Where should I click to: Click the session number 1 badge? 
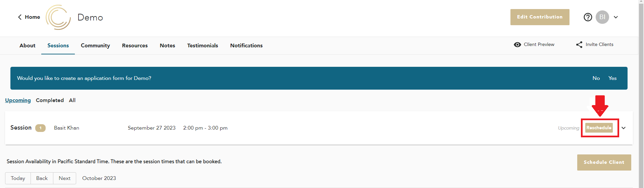(x=40, y=128)
